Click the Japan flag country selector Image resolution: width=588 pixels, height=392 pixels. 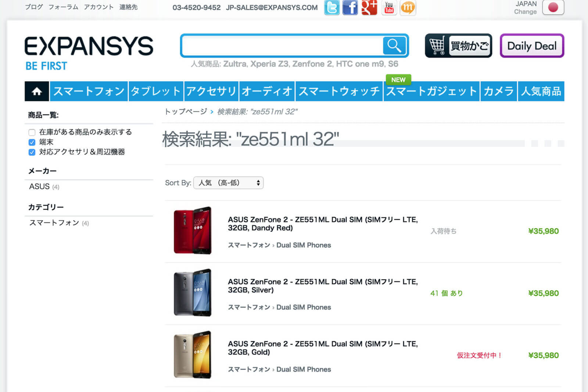[553, 7]
